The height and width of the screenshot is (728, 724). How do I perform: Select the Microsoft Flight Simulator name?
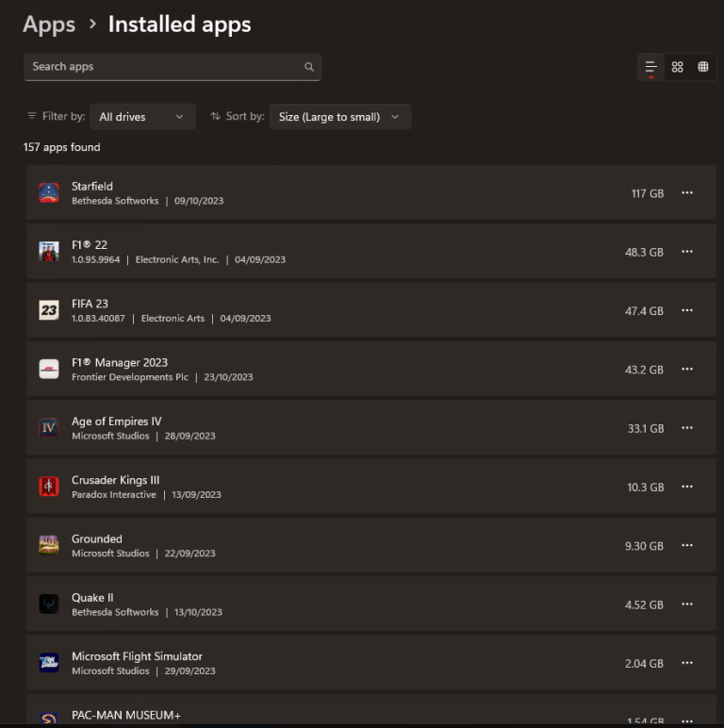(137, 656)
